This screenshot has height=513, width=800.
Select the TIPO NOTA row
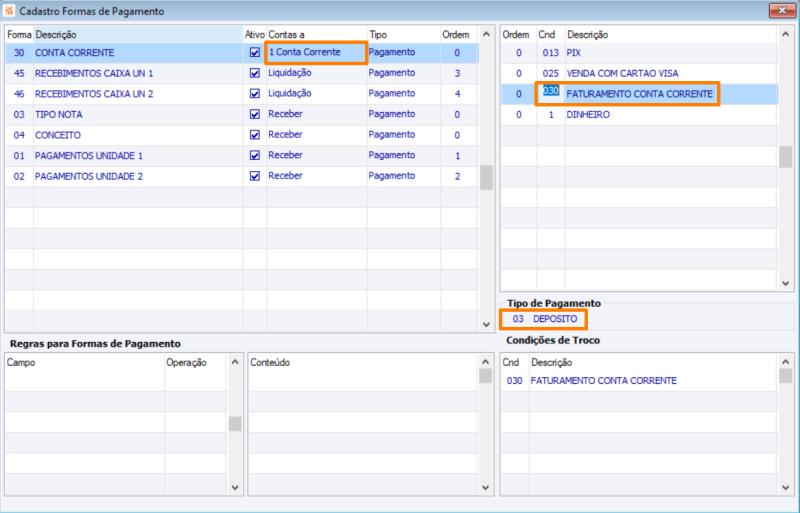click(242, 114)
